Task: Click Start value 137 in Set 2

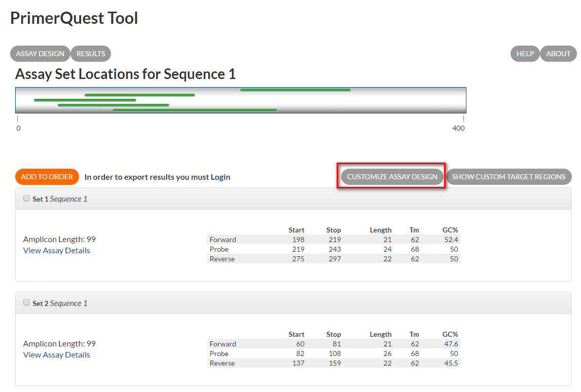Action: pos(298,363)
